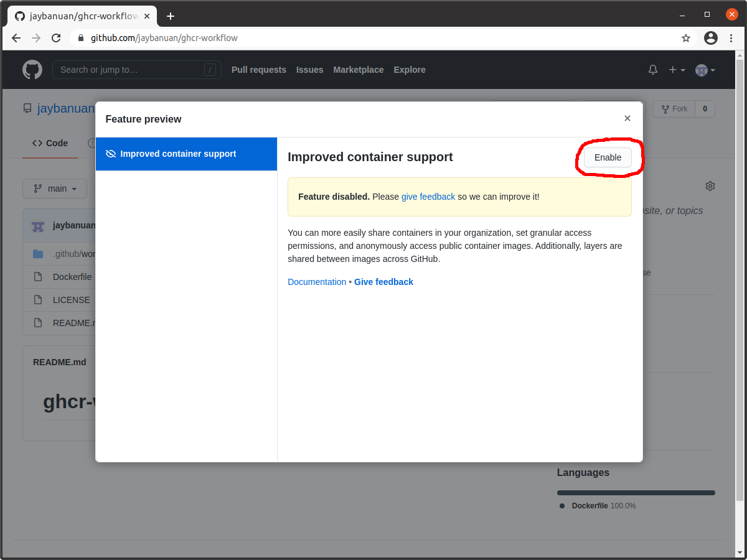Open the give feedback link in yellow notice
Image resolution: width=747 pixels, height=560 pixels.
click(428, 197)
